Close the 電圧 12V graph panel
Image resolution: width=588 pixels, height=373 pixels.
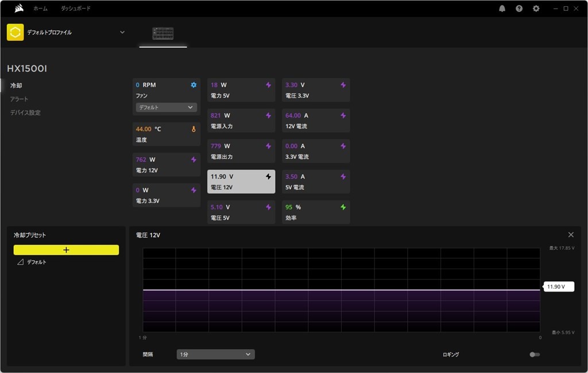[571, 235]
